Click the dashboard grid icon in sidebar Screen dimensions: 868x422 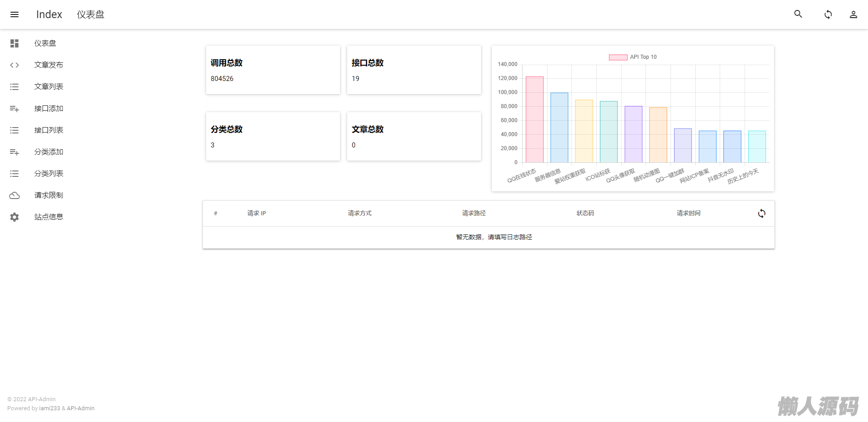click(14, 43)
